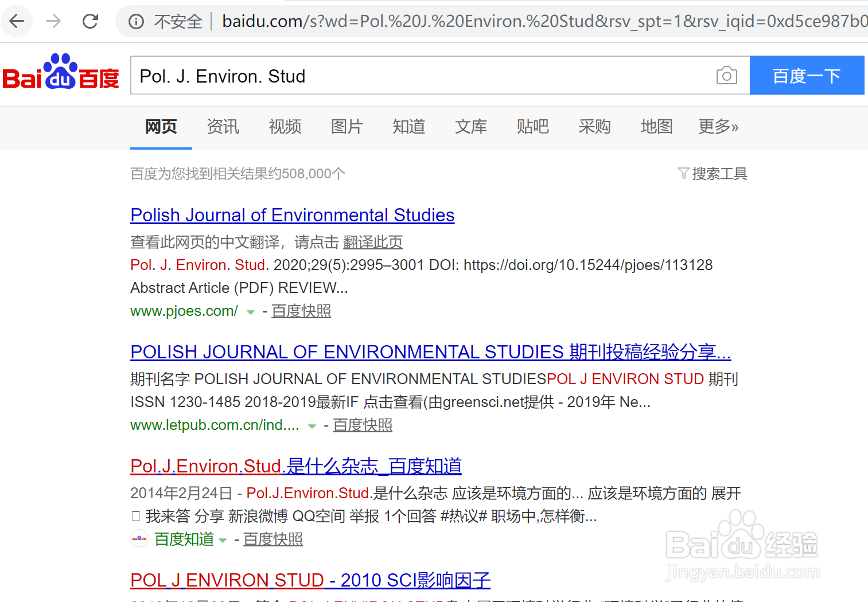Switch to the 采购 tab

[x=595, y=127]
